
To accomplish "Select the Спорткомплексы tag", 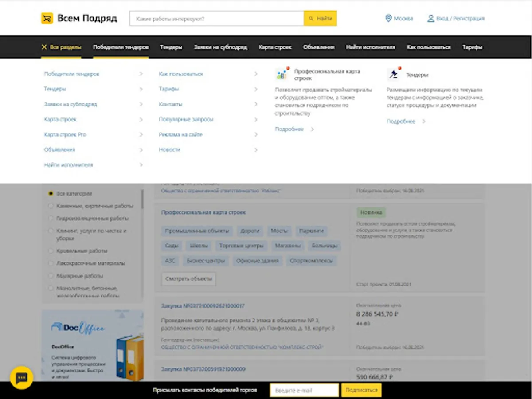I will [311, 261].
